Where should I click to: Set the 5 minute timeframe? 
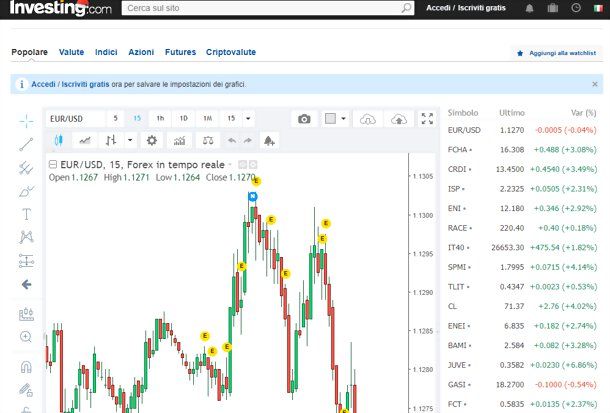coord(115,118)
